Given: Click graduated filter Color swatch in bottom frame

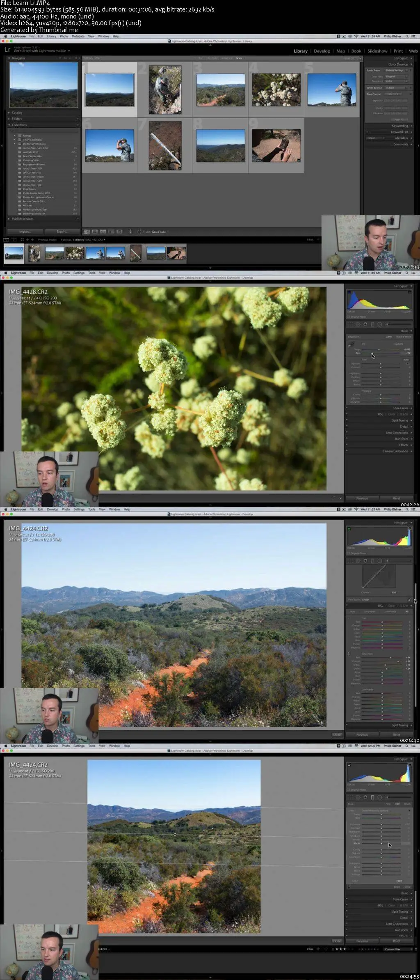Looking at the screenshot, I should click(x=399, y=881).
